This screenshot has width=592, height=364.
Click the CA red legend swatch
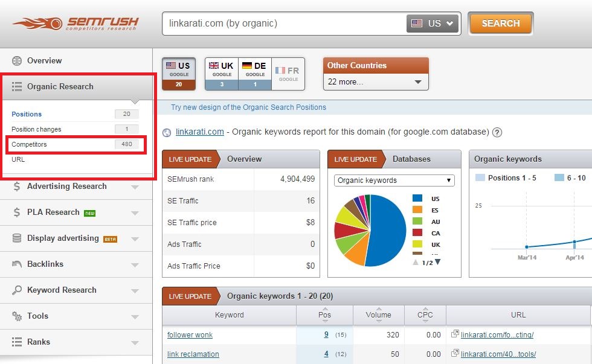[417, 233]
